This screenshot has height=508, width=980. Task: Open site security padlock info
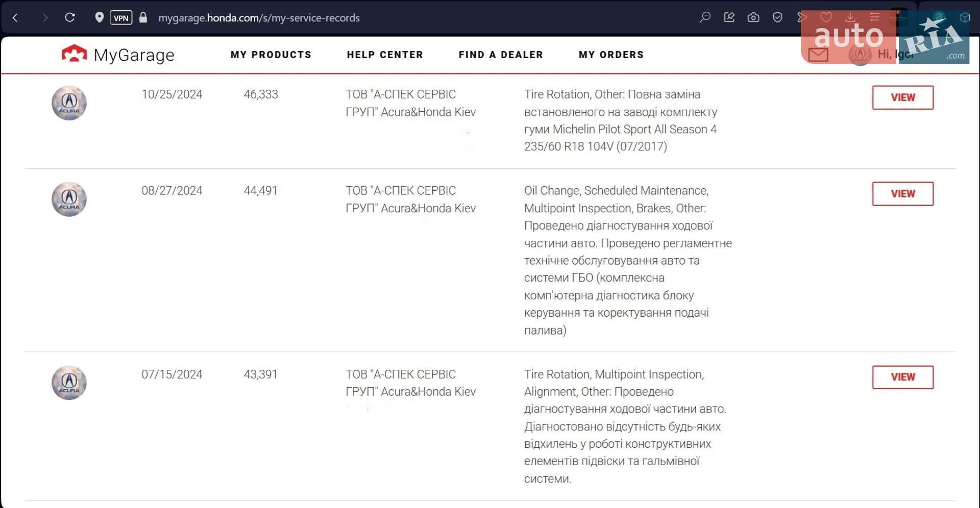point(143,17)
